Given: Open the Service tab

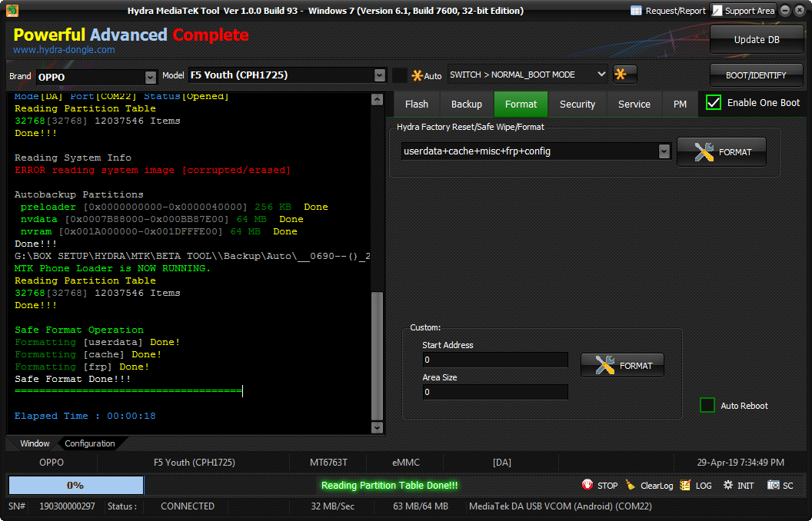Looking at the screenshot, I should [x=634, y=104].
